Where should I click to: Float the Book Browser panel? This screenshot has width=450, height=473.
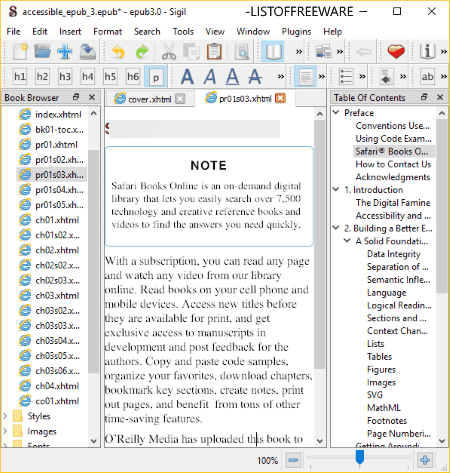tap(76, 97)
